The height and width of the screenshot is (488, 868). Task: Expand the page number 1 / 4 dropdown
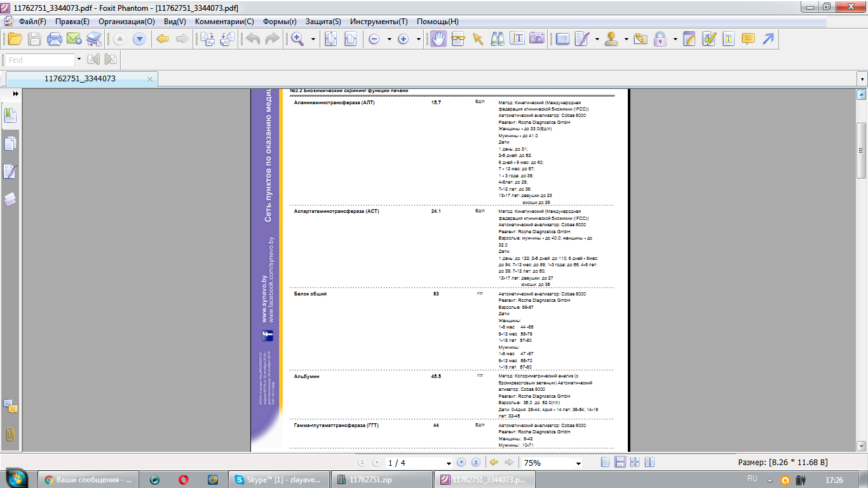click(449, 463)
